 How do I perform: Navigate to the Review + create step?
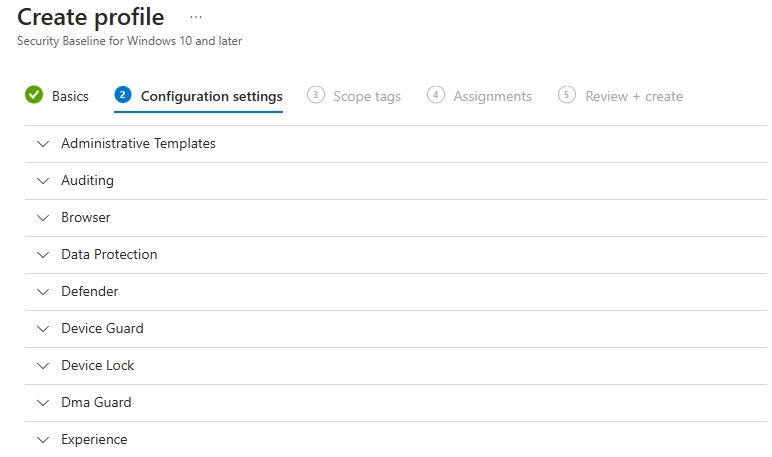coord(634,97)
